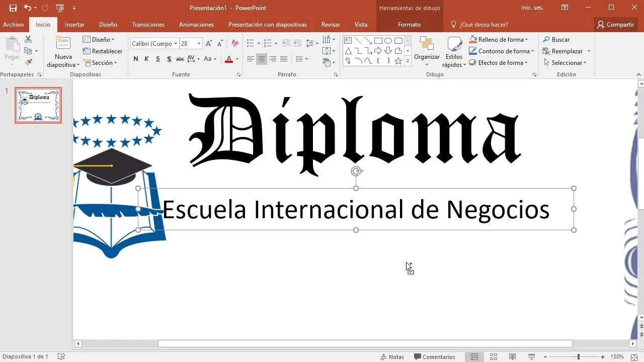Open the Formato drawing tools tab
This screenshot has width=644, height=362.
(409, 24)
